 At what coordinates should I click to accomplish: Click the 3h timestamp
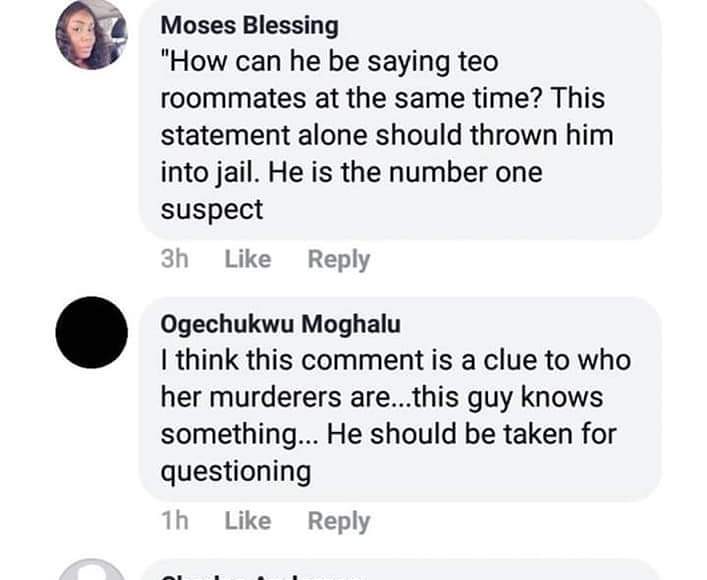click(x=174, y=259)
